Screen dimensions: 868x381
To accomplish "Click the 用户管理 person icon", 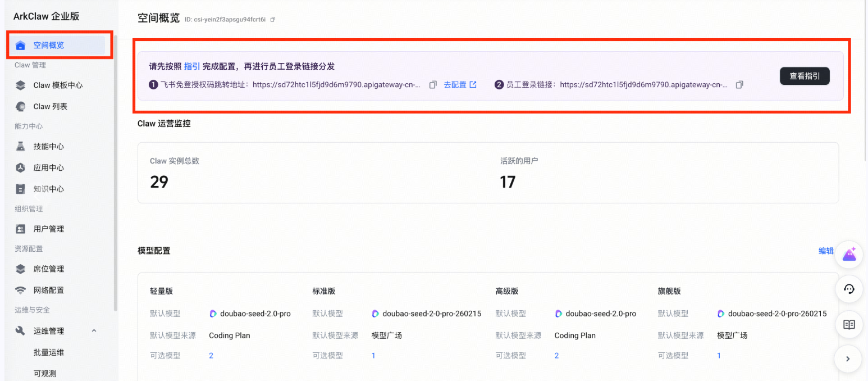I will click(21, 229).
